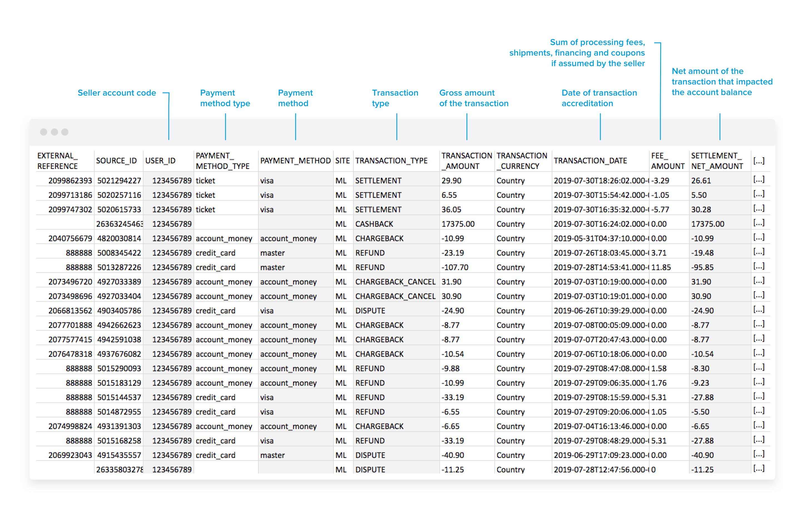Select the PAYMENT_METHOD column header
Image resolution: width=812 pixels, height=523 pixels.
295,161
